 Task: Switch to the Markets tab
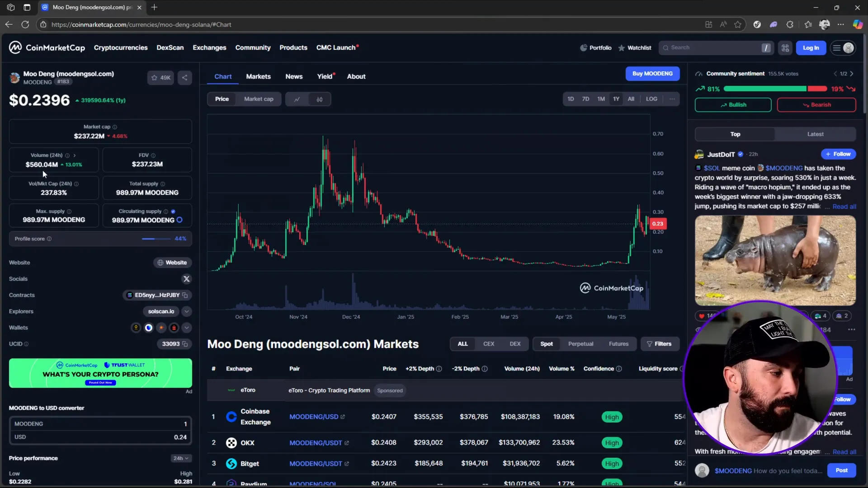(258, 76)
